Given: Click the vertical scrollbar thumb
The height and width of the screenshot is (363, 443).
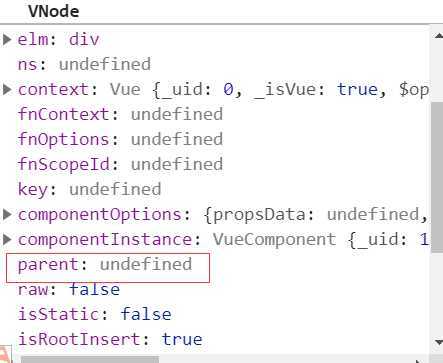Looking at the screenshot, I should (x=437, y=178).
